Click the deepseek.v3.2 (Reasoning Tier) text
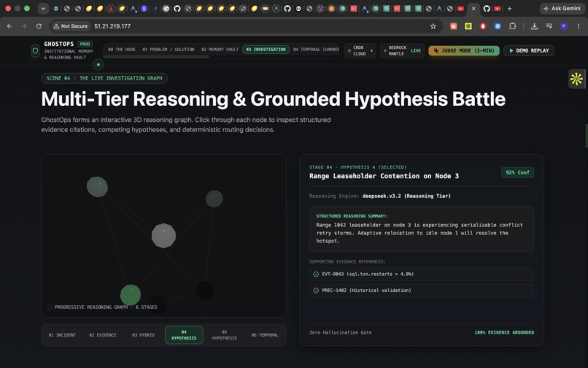This screenshot has height=368, width=588. pos(406,196)
